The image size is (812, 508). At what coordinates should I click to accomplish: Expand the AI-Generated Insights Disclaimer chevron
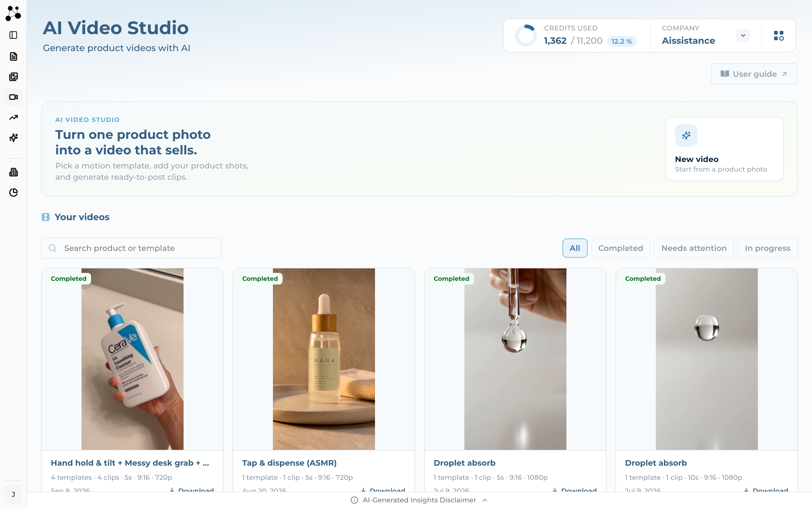484,500
